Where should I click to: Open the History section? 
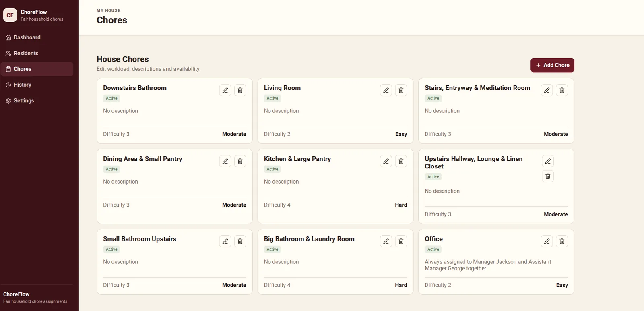37,85
